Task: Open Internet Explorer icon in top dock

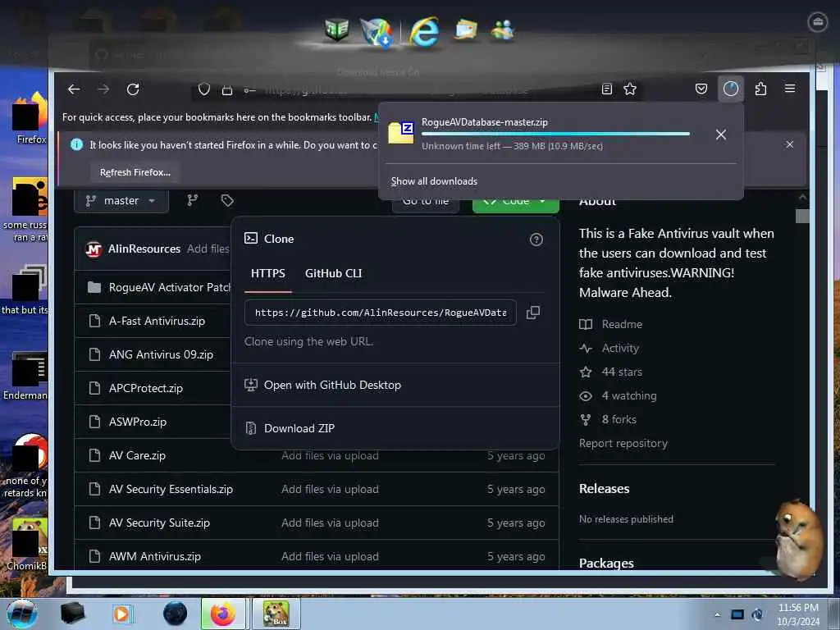Action: (424, 32)
